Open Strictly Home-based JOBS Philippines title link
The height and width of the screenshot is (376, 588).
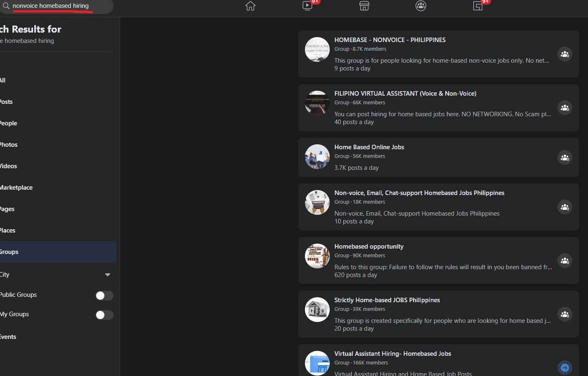pos(387,300)
